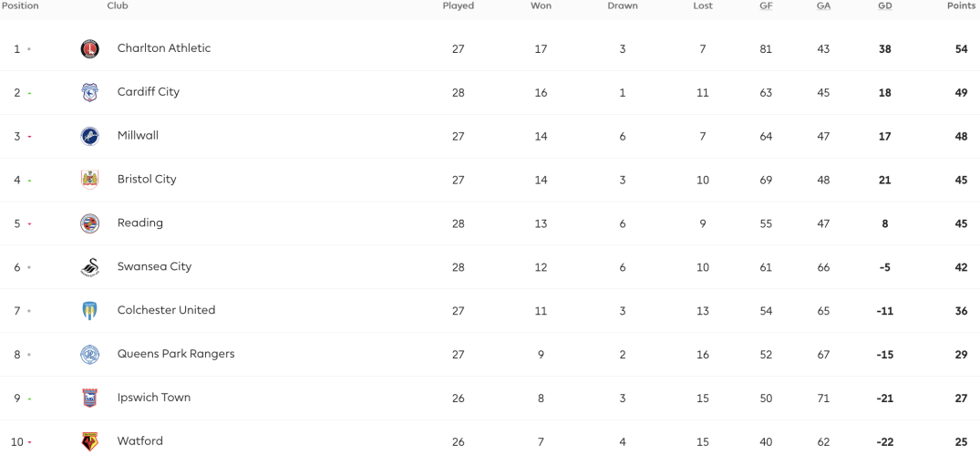Click the Cardiff City club badge
The width and height of the screenshot is (980, 456).
point(90,93)
